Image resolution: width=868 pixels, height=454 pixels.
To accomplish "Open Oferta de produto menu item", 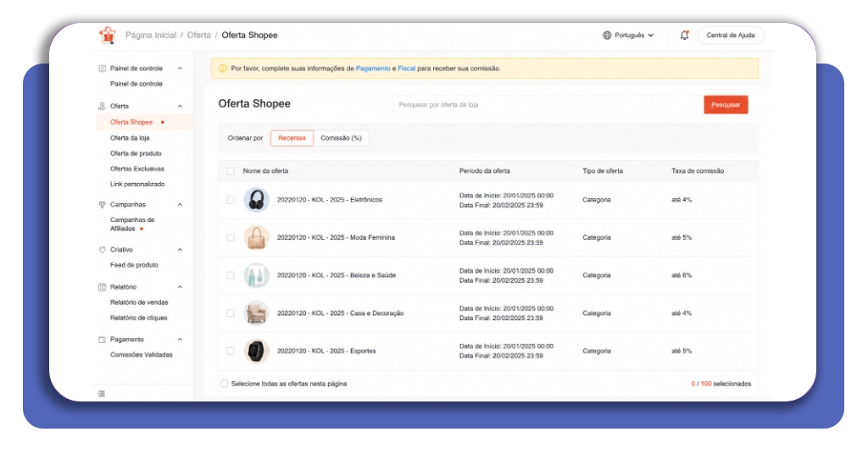I will pos(136,153).
